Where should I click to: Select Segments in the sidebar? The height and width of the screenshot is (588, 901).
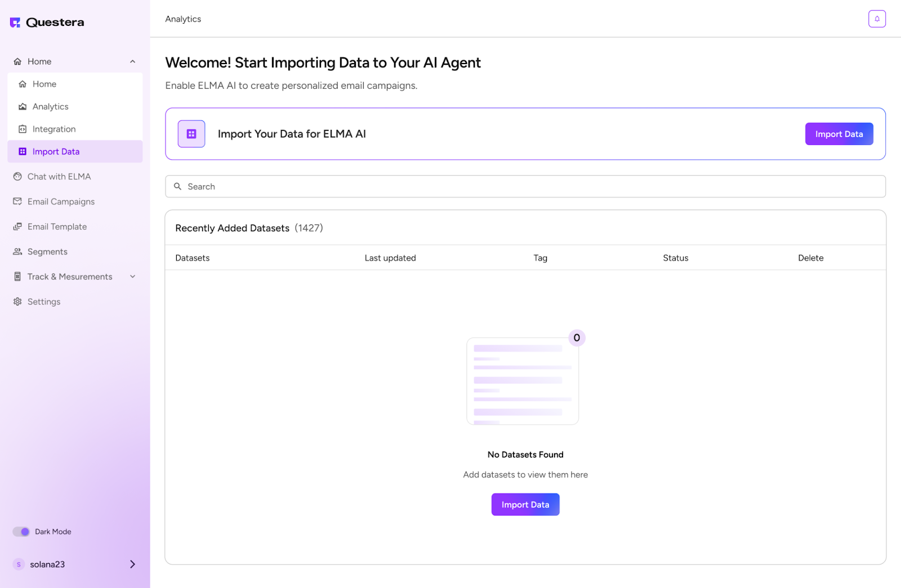tap(47, 252)
